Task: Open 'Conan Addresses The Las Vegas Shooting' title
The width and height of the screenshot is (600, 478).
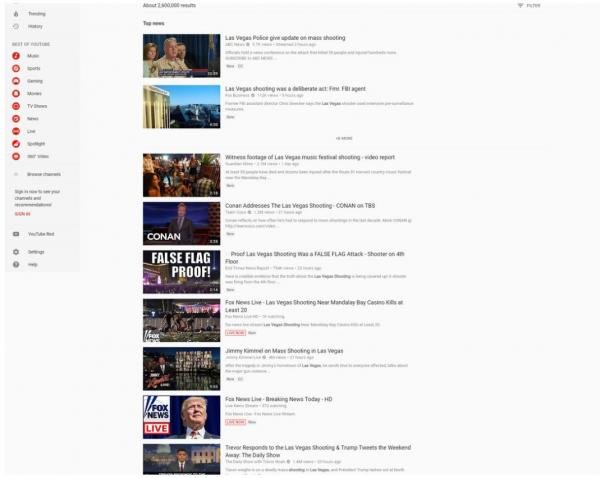Action: coord(300,206)
